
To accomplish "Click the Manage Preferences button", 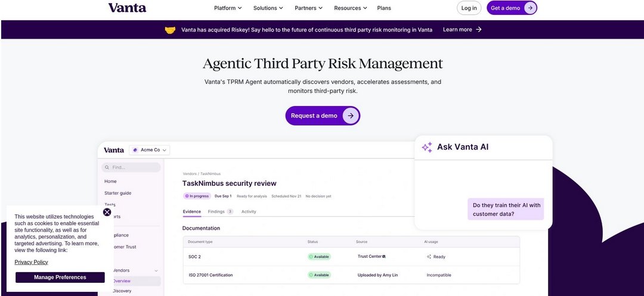I will (x=60, y=277).
